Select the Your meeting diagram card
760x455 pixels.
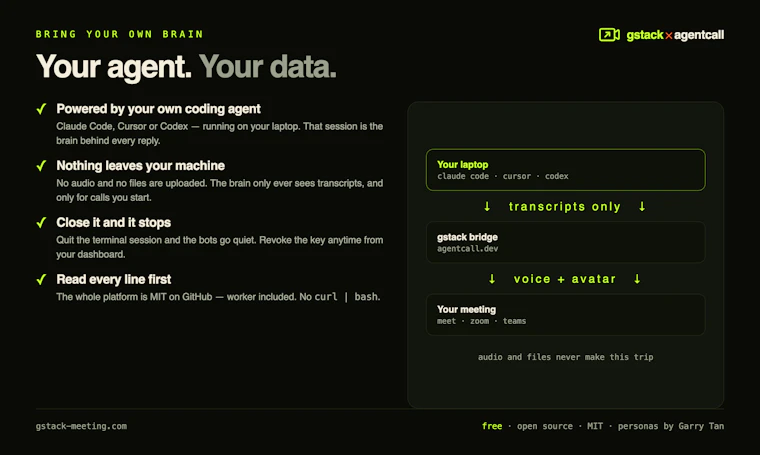point(566,315)
